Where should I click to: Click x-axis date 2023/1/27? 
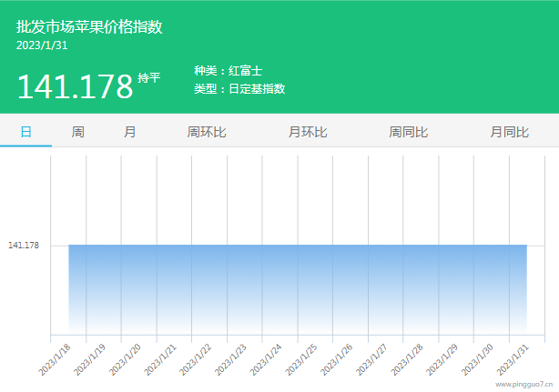[371, 360]
